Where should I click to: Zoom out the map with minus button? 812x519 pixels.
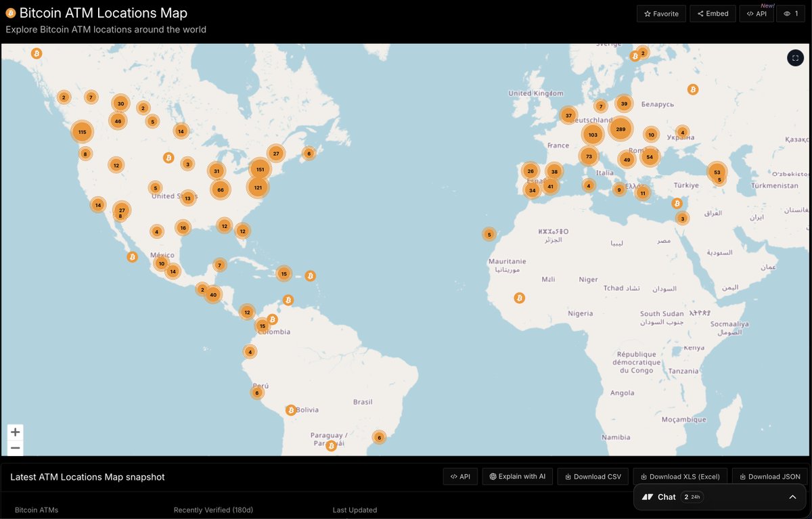[x=15, y=448]
